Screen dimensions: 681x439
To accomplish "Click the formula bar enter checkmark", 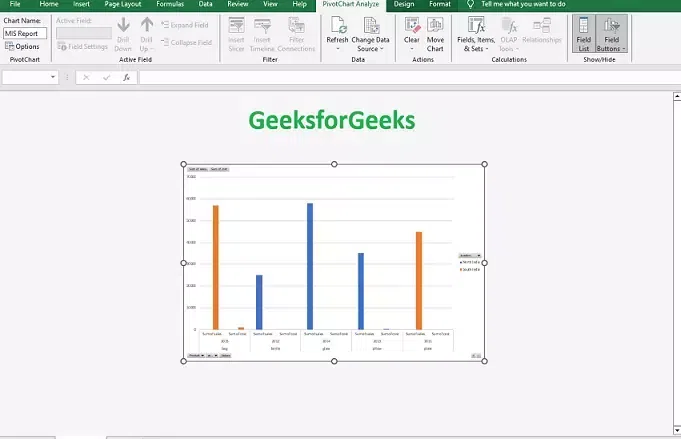I will pyautogui.click(x=106, y=77).
